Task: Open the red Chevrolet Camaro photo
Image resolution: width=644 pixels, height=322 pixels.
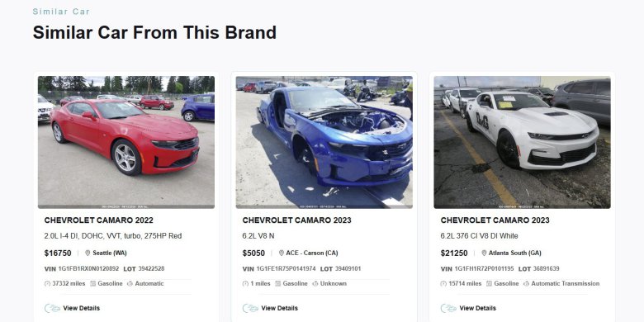Action: point(126,142)
